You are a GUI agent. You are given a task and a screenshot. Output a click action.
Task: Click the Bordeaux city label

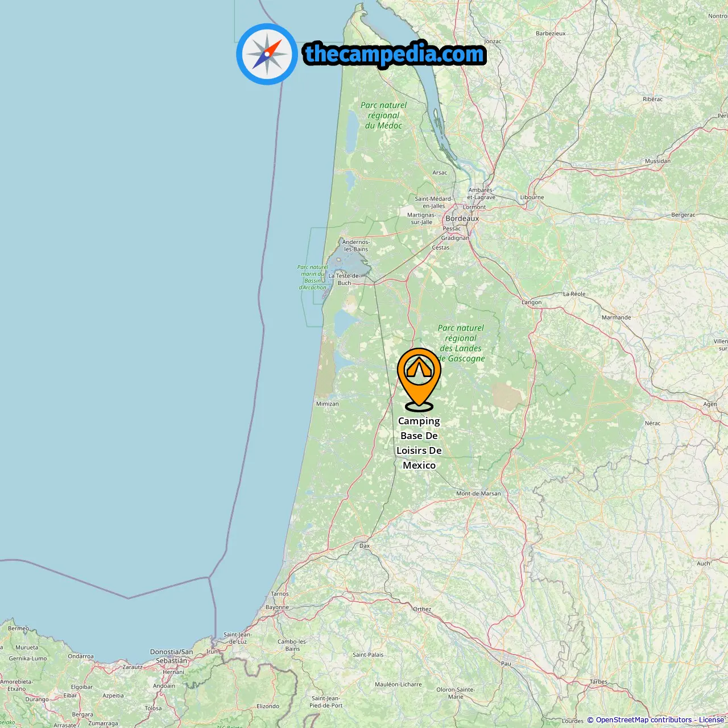(462, 218)
